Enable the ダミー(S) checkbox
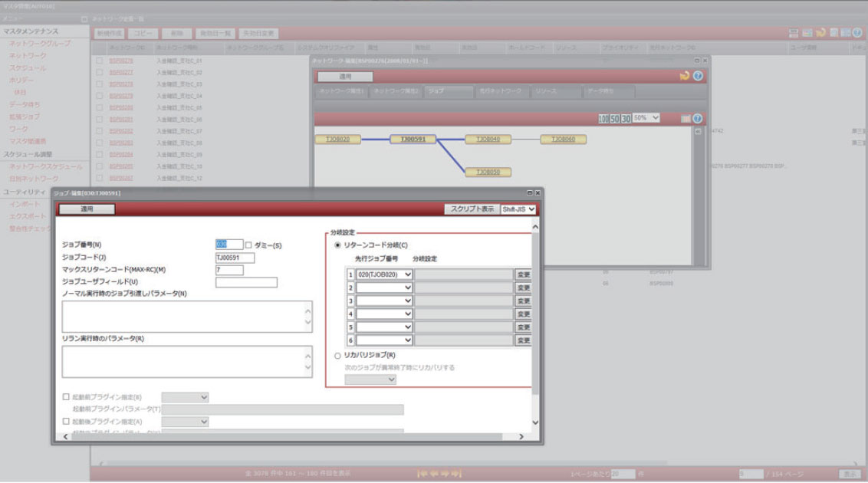868x483 pixels. [248, 245]
